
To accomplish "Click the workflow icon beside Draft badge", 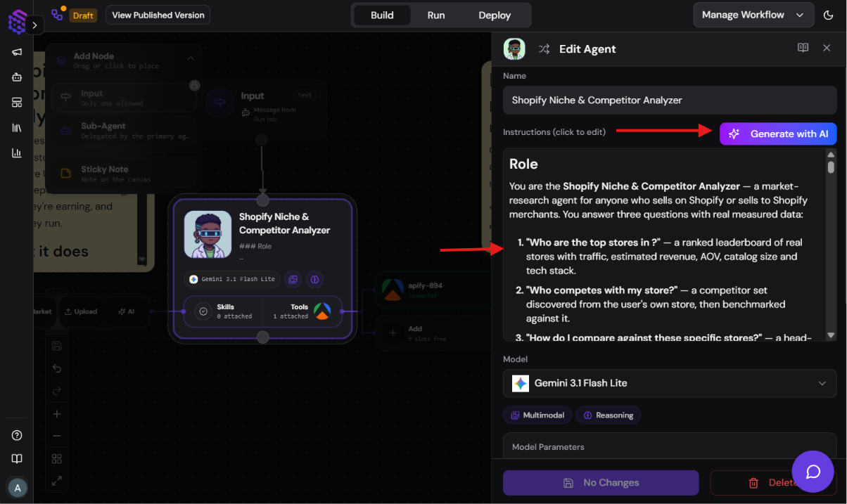I will click(x=57, y=15).
